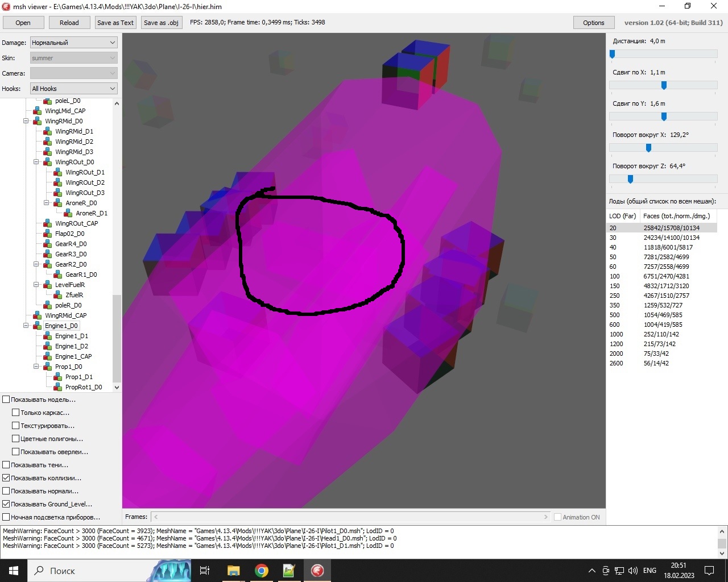
Task: Click the Сдвиг по Y slider handle
Action: (664, 117)
